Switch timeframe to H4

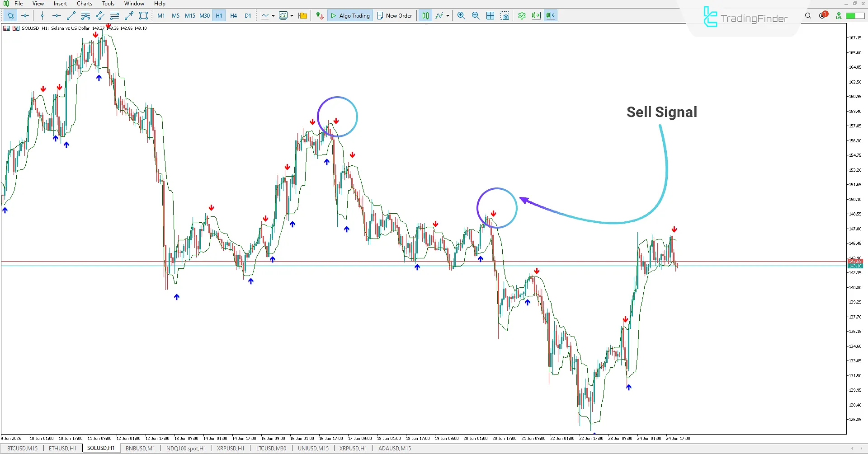tap(233, 15)
